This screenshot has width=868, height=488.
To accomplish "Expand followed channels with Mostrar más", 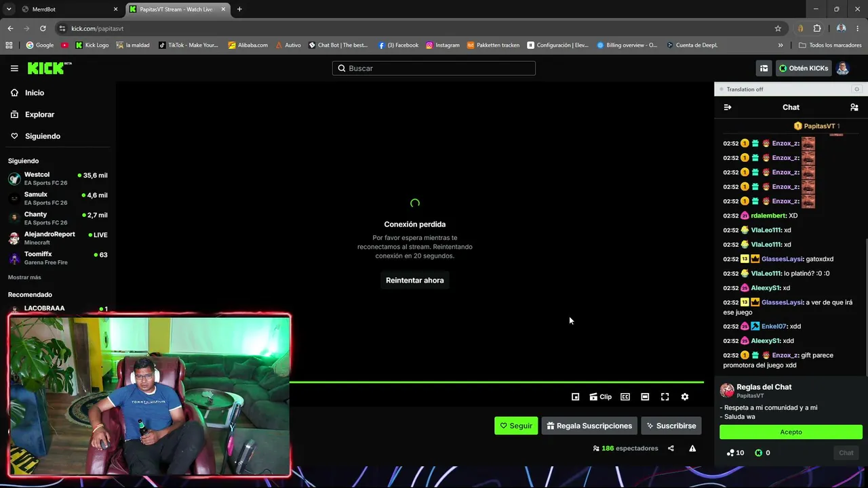I will click(24, 277).
